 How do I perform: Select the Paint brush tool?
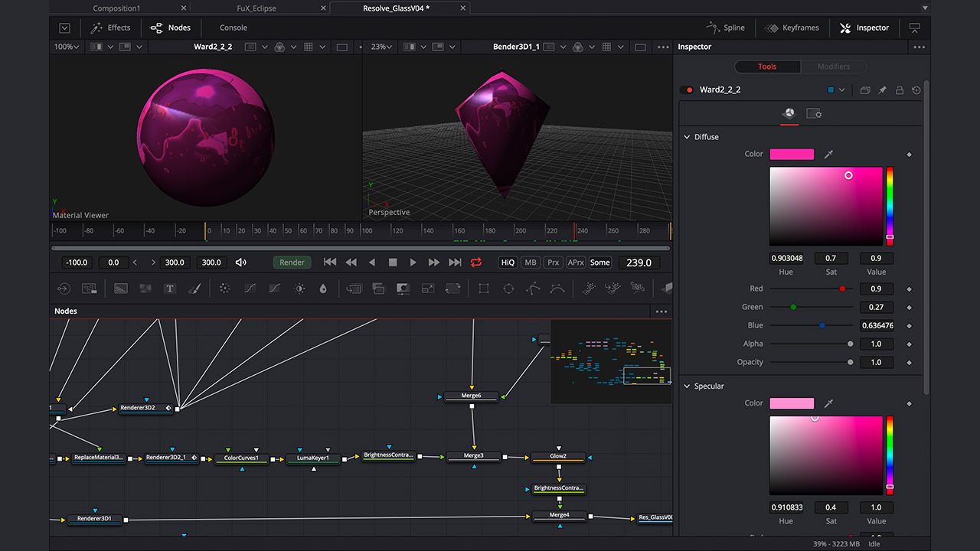tap(194, 289)
